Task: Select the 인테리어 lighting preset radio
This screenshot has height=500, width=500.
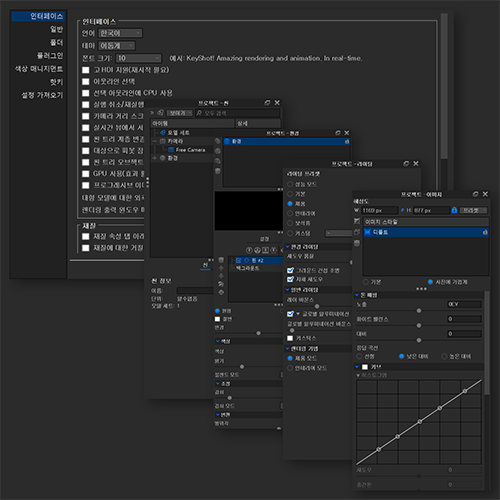Action: (x=290, y=213)
